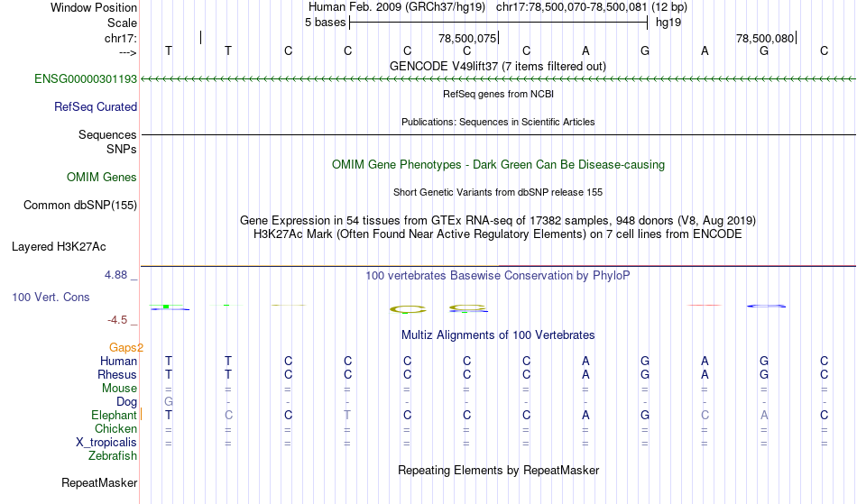This screenshot has width=857, height=504.
Task: Click the 5 bases scale bar
Action: coord(499,23)
